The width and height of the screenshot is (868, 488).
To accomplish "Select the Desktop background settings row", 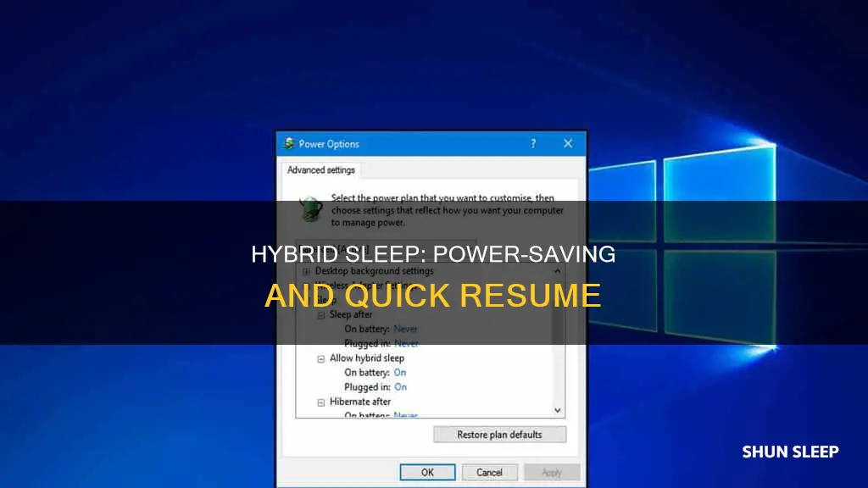I will [374, 271].
